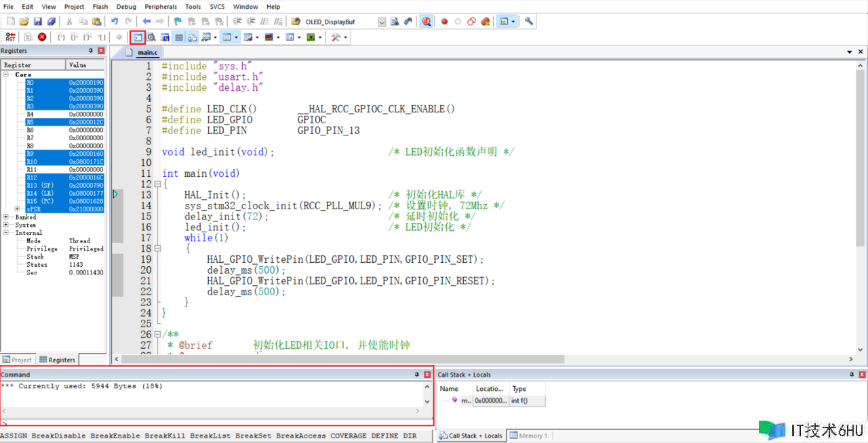Image resolution: width=868 pixels, height=443 pixels.
Task: Open the OLED_DisplayBuf find dropdown
Action: point(382,22)
